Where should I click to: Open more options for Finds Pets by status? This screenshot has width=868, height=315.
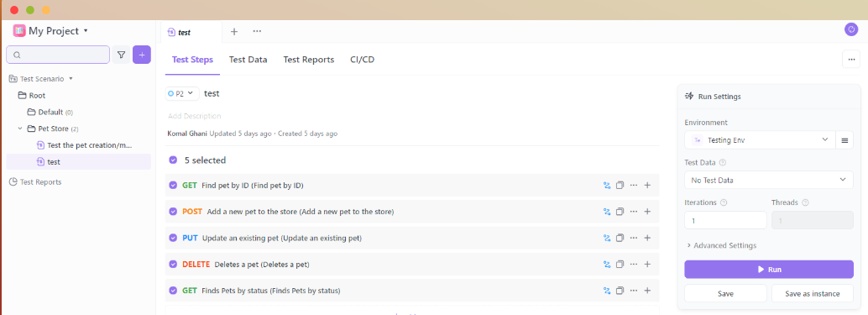pos(634,291)
